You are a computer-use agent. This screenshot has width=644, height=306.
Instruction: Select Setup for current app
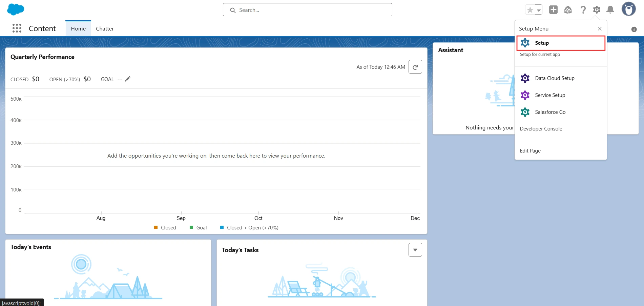tap(561, 43)
